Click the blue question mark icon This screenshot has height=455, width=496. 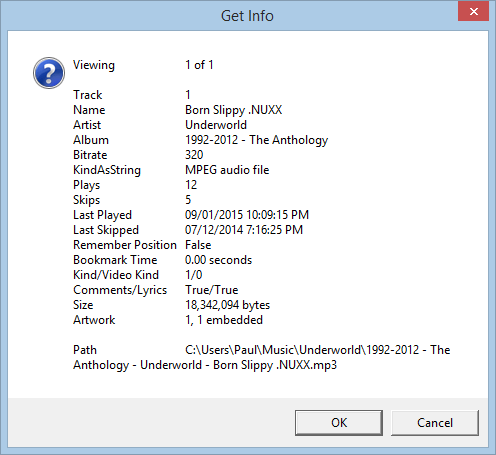point(49,73)
